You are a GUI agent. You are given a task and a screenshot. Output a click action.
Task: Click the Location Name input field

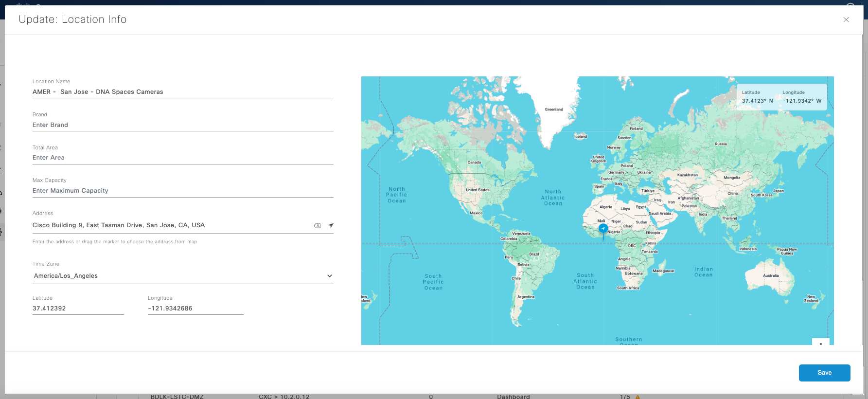pyautogui.click(x=182, y=92)
